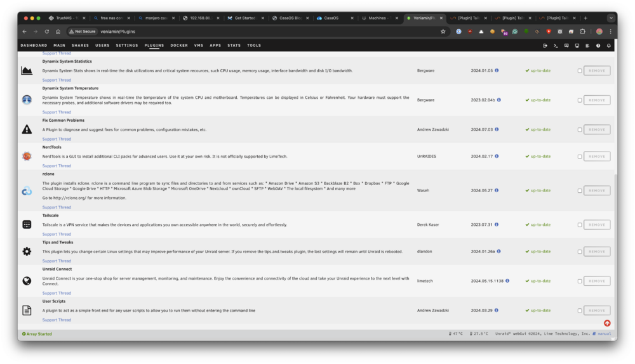
Task: Bookmark page with the star icon
Action: pyautogui.click(x=443, y=32)
